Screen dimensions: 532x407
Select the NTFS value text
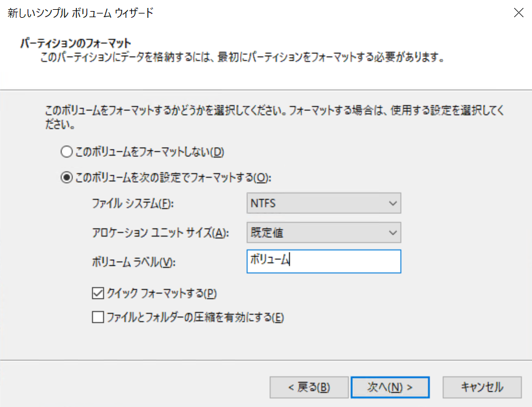(264, 203)
